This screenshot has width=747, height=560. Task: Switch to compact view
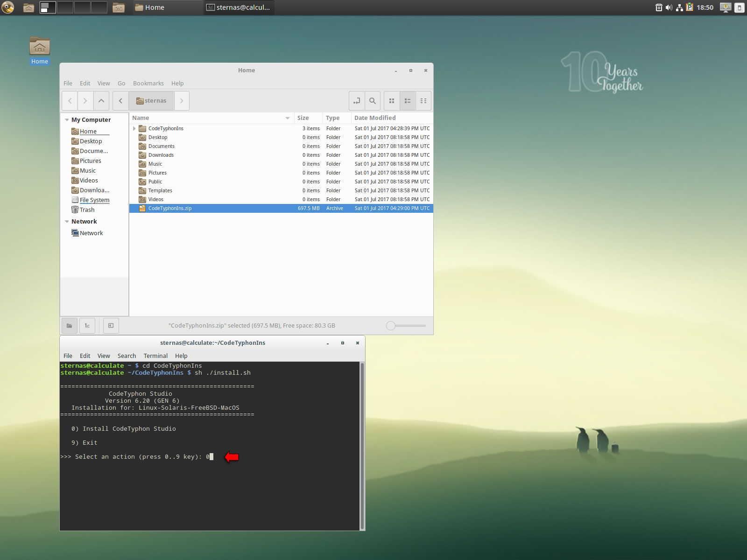[x=423, y=101]
